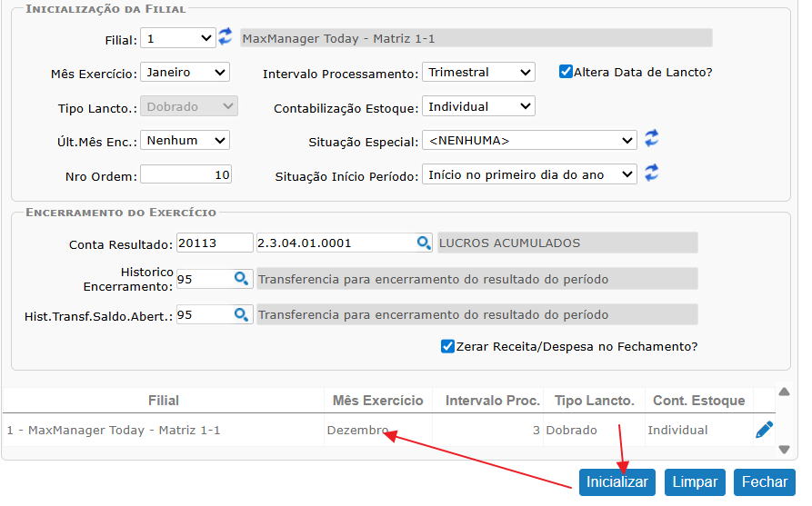
Task: Click the Inicializar button
Action: [x=617, y=481]
